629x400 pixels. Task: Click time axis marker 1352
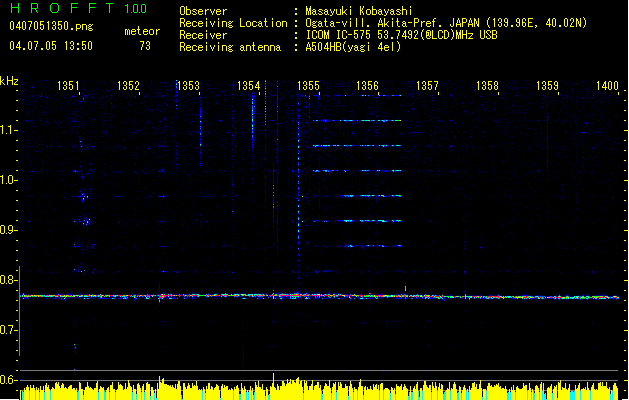128,85
